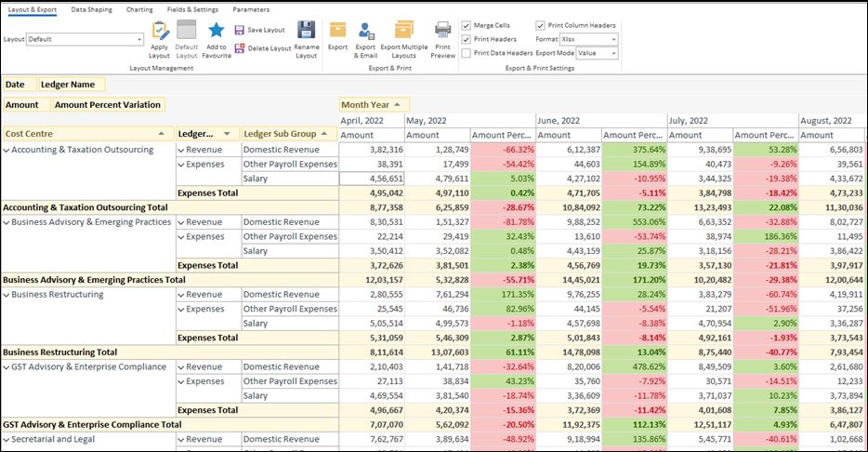The height and width of the screenshot is (452, 868).
Task: Delete the current layout
Action: click(x=240, y=48)
